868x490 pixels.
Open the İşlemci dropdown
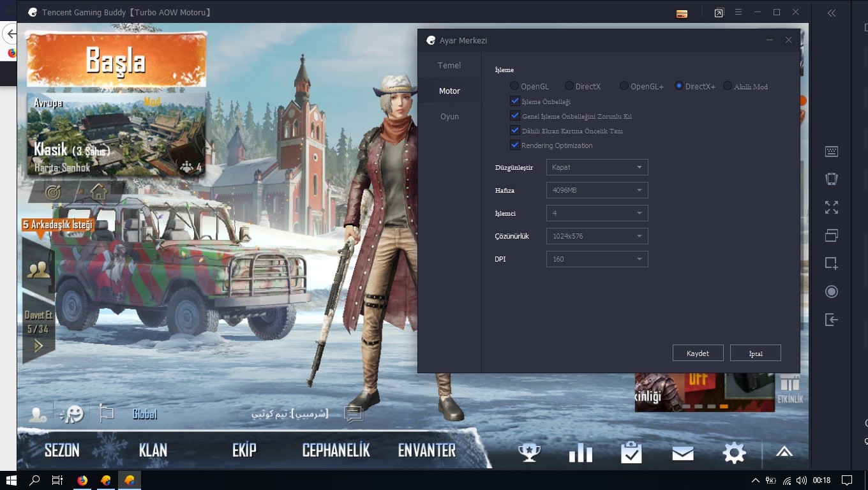(x=597, y=213)
